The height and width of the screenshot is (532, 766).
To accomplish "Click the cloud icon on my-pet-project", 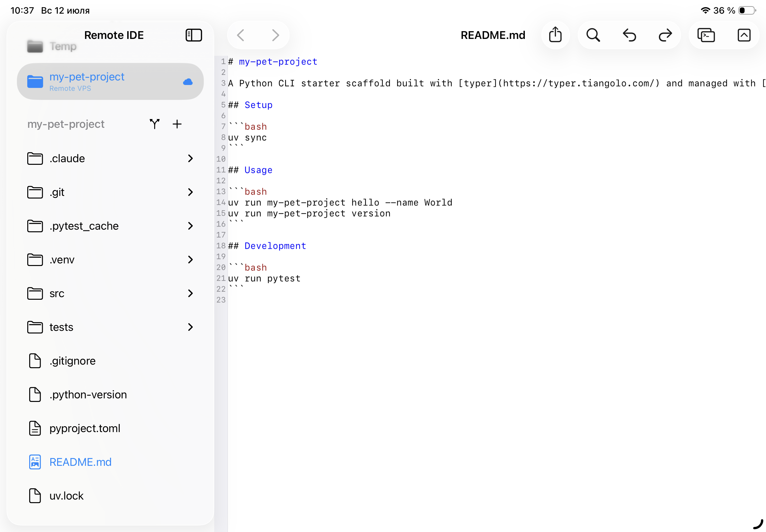I will [188, 82].
